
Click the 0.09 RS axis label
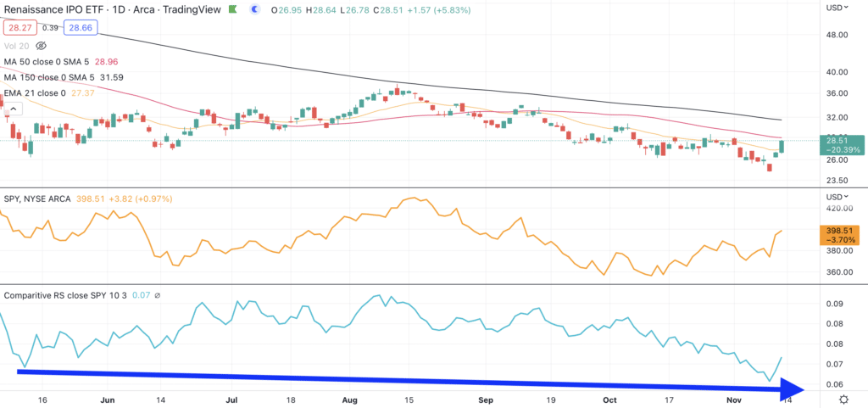pyautogui.click(x=835, y=304)
